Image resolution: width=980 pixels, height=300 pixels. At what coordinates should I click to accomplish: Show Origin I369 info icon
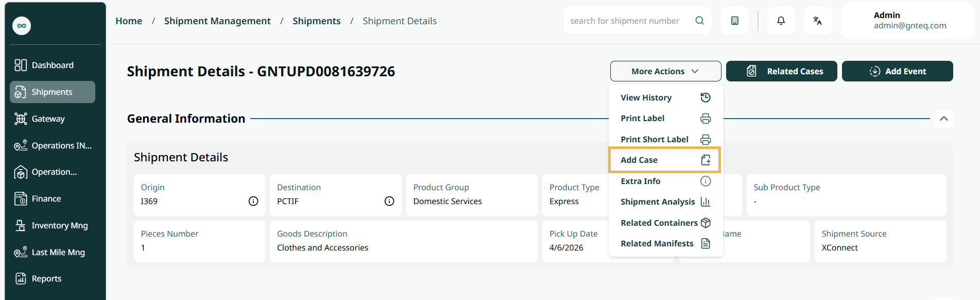253,201
